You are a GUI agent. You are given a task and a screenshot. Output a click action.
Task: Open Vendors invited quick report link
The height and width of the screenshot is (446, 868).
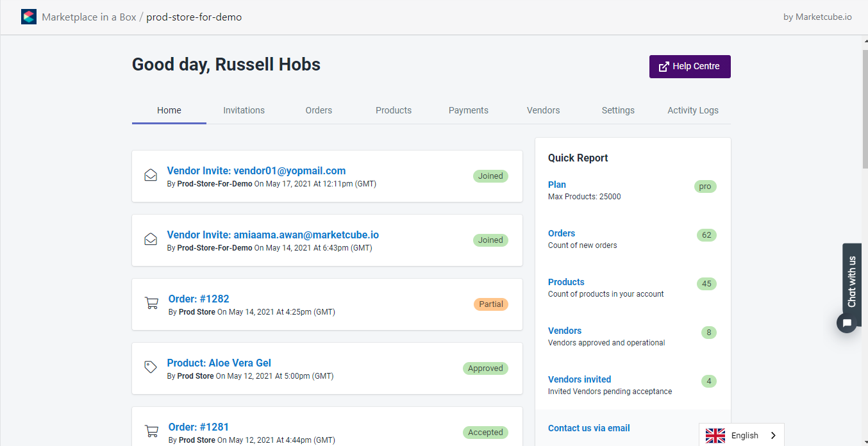pos(580,379)
